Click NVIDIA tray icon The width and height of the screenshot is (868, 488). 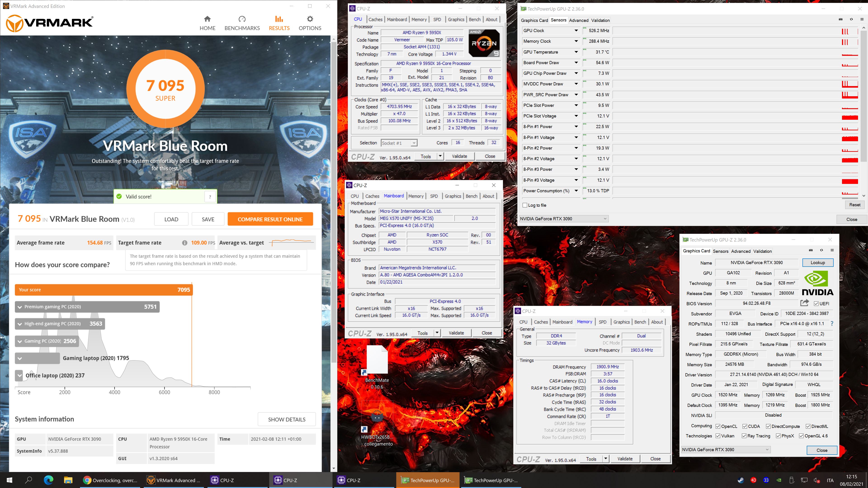[779, 480]
